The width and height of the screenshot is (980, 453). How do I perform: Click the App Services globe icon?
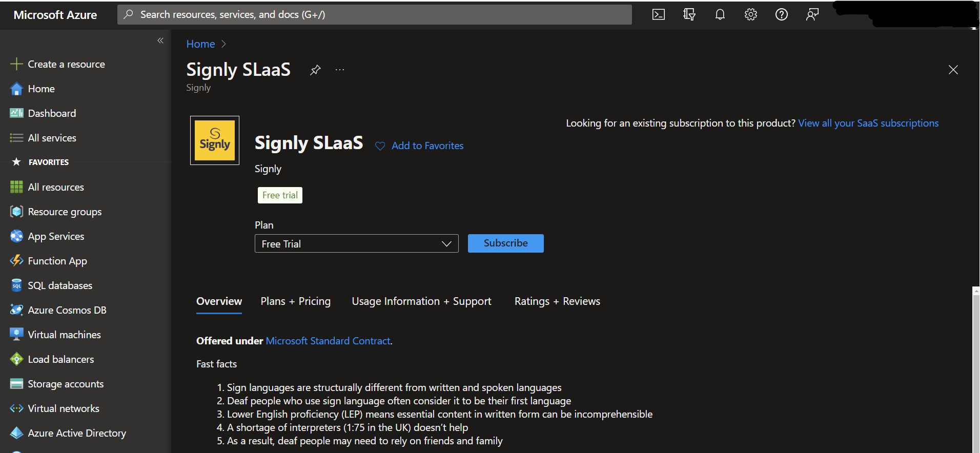point(16,236)
